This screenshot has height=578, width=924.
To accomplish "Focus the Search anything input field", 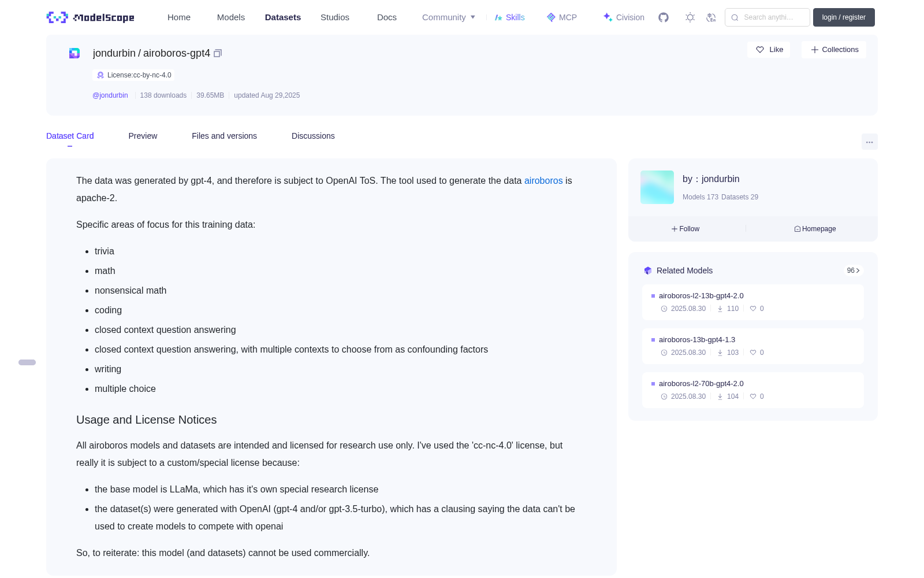I will click(767, 17).
